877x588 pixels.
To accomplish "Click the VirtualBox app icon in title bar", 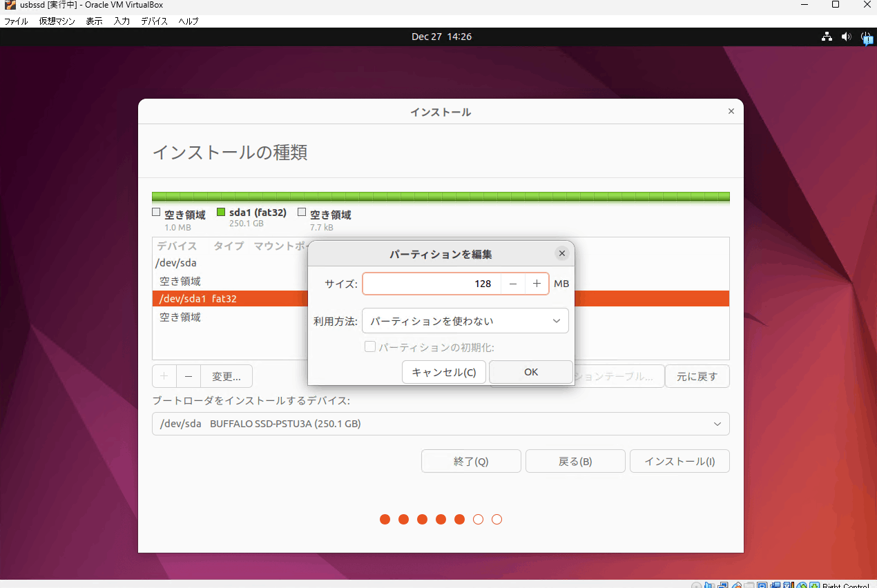I will click(x=10, y=6).
